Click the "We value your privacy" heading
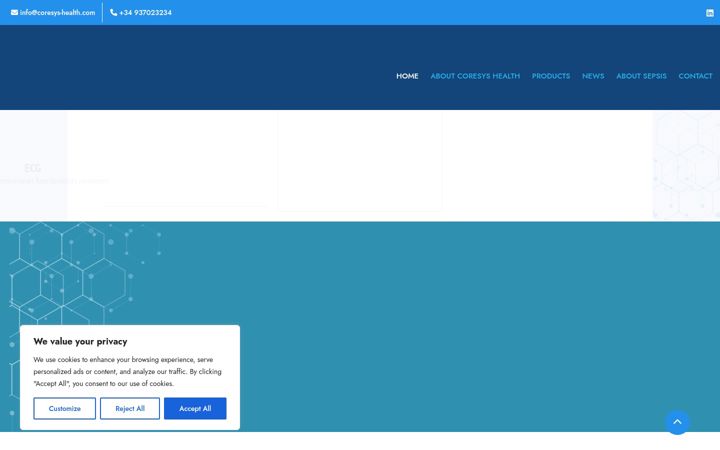The width and height of the screenshot is (720, 450). click(x=80, y=341)
